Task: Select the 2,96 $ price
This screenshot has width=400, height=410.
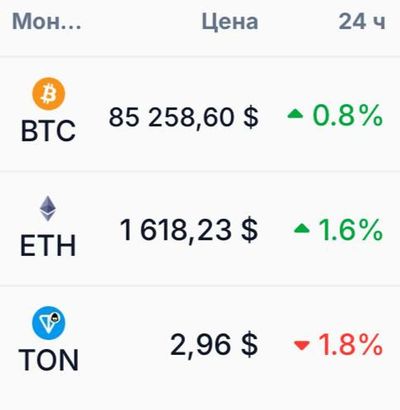Action: [214, 345]
